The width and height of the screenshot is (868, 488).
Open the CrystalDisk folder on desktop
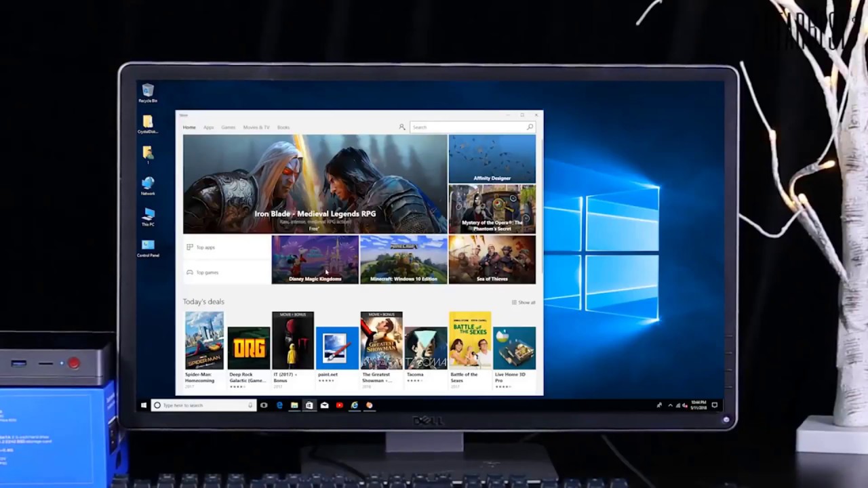pyautogui.click(x=148, y=124)
